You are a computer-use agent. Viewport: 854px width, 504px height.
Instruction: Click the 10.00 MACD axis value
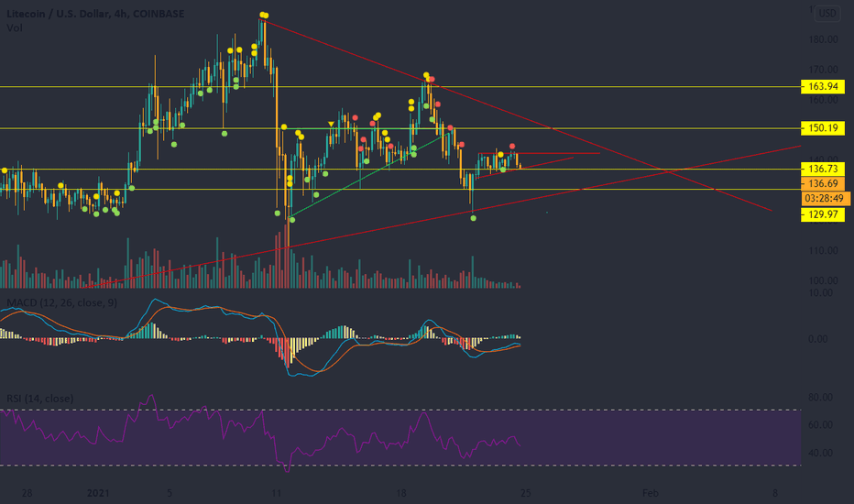[821, 293]
